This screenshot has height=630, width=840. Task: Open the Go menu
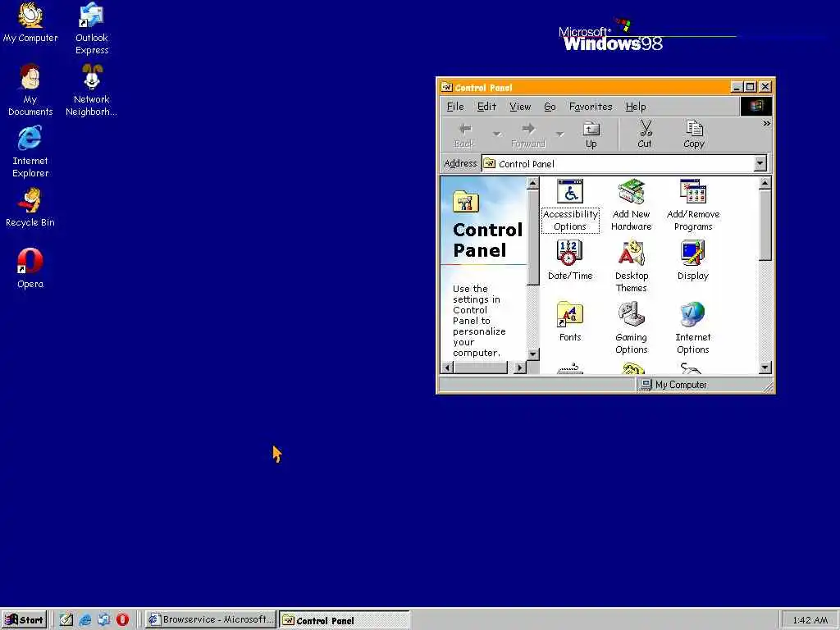(550, 107)
